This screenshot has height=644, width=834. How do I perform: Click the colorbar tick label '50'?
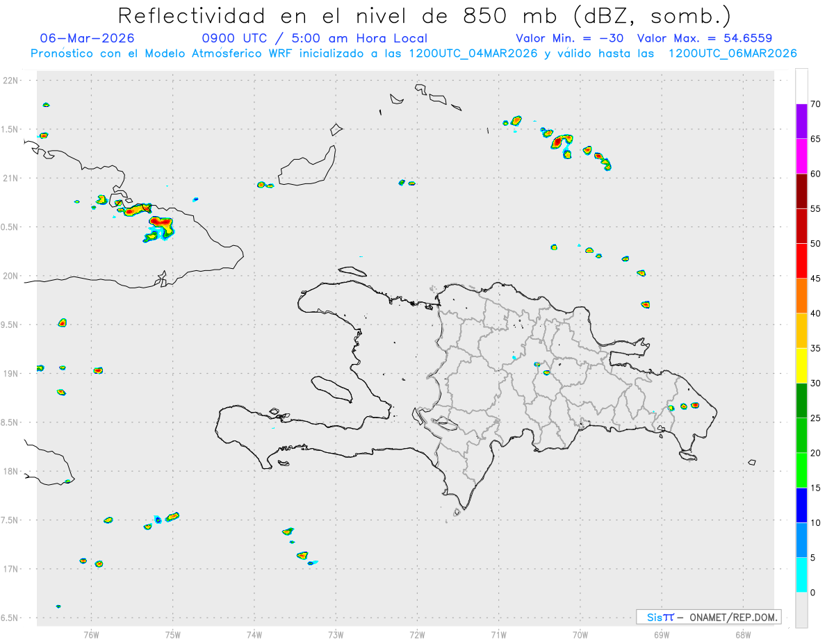click(815, 244)
